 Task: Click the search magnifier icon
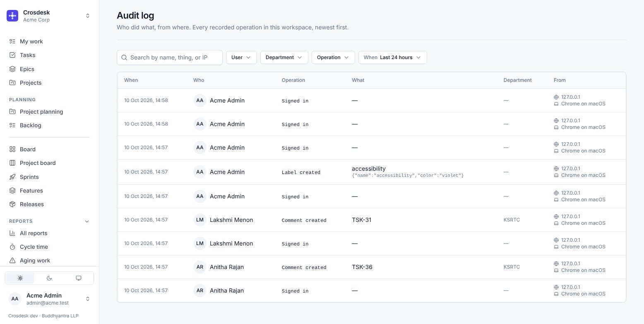tap(124, 57)
